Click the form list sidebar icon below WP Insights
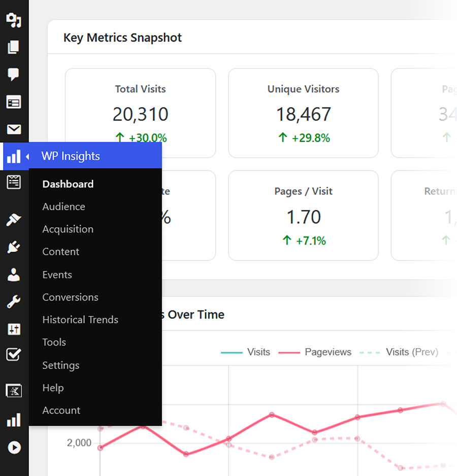 (x=14, y=182)
